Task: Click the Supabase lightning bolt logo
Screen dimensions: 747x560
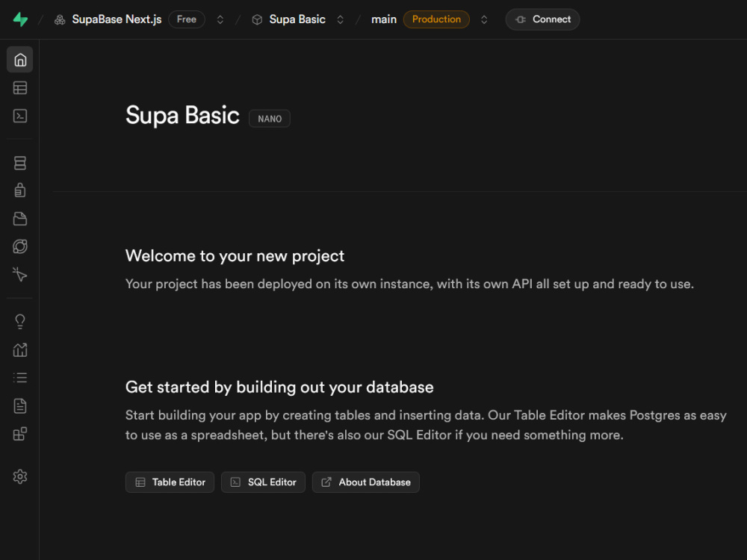Action: (x=20, y=19)
